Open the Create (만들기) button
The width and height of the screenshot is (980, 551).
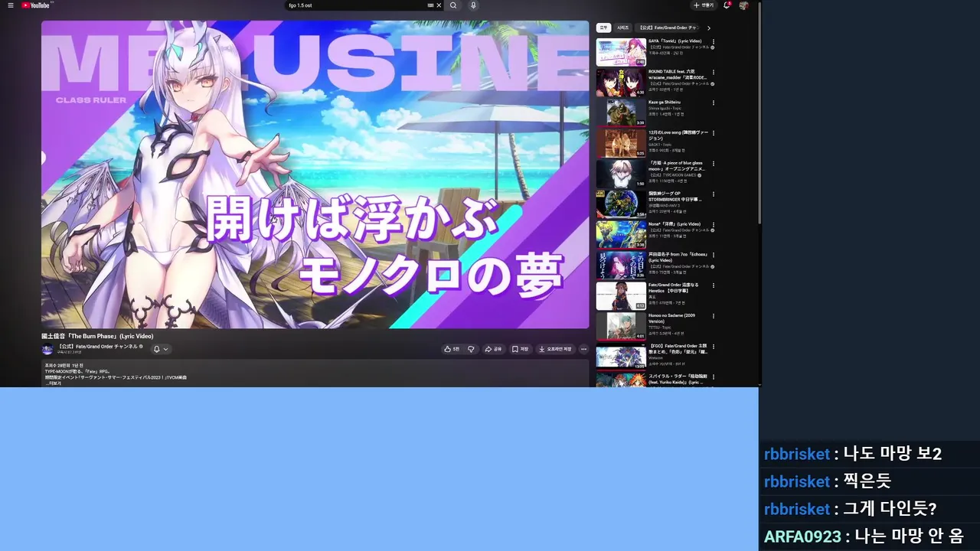[x=704, y=5]
